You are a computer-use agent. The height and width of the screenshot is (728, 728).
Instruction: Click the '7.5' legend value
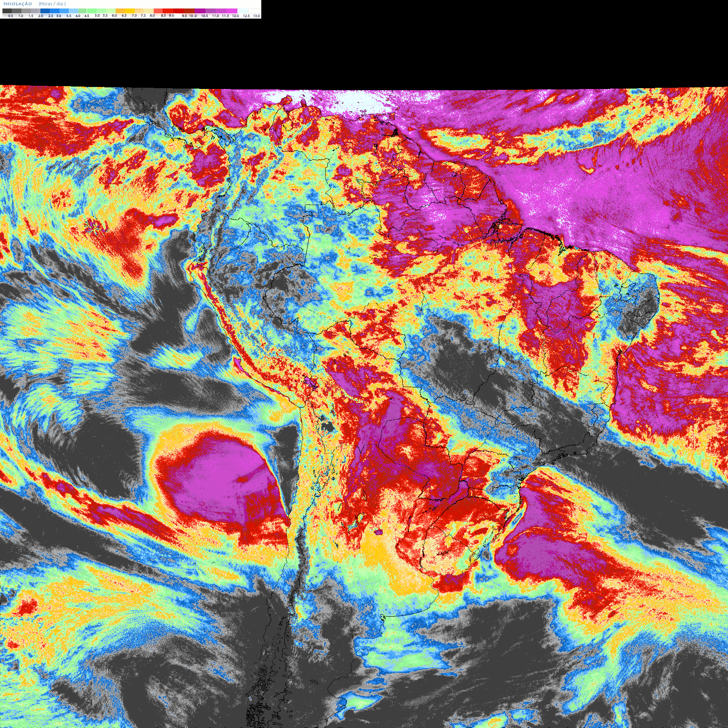(x=143, y=15)
